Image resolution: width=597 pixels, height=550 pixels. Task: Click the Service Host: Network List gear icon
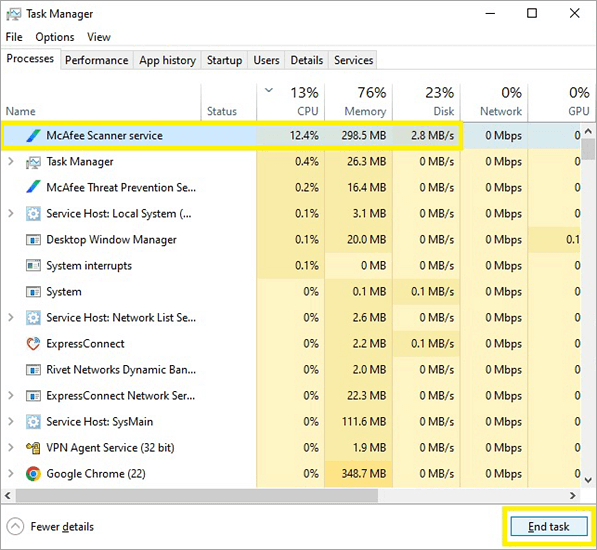click(33, 318)
